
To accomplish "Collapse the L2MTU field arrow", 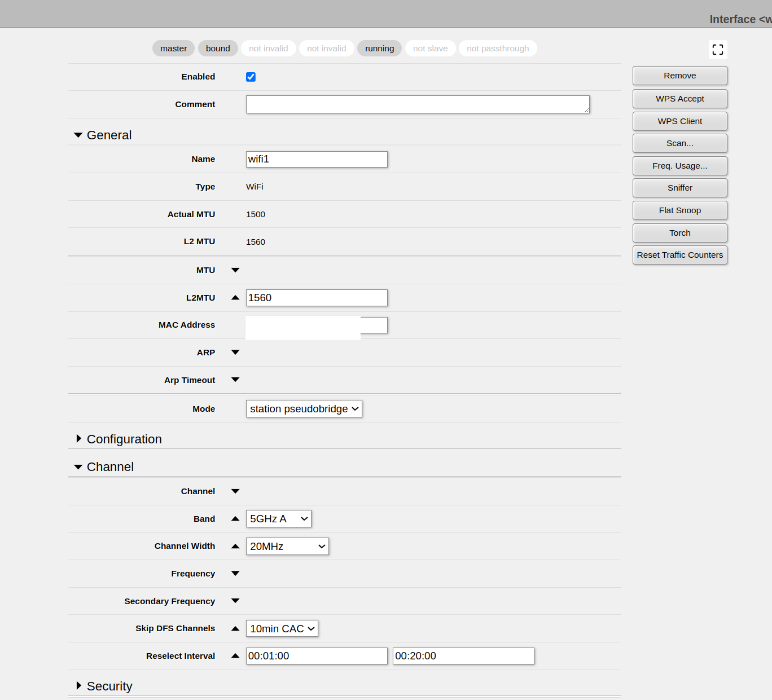I will [x=235, y=298].
